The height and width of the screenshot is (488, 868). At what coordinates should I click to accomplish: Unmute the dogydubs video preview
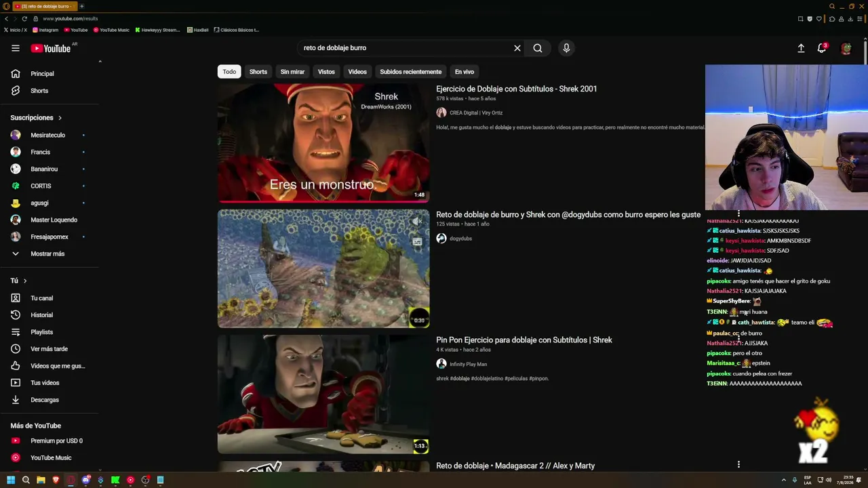tap(417, 221)
